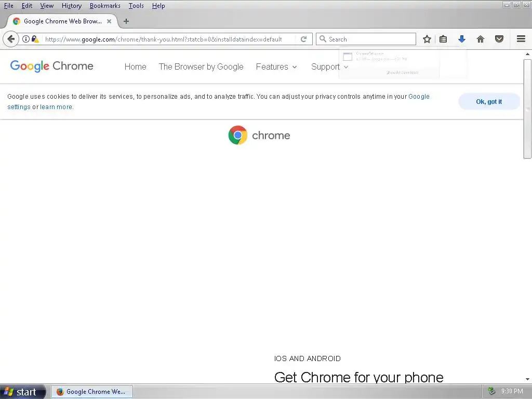This screenshot has height=399, width=532.
Task: Open the Edit menu
Action: coord(27,5)
